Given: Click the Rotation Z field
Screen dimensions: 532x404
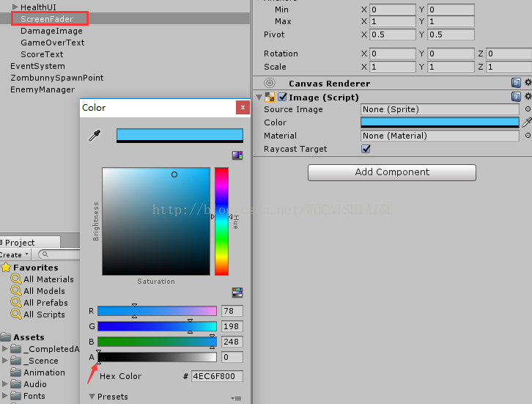Looking at the screenshot, I should pos(509,54).
